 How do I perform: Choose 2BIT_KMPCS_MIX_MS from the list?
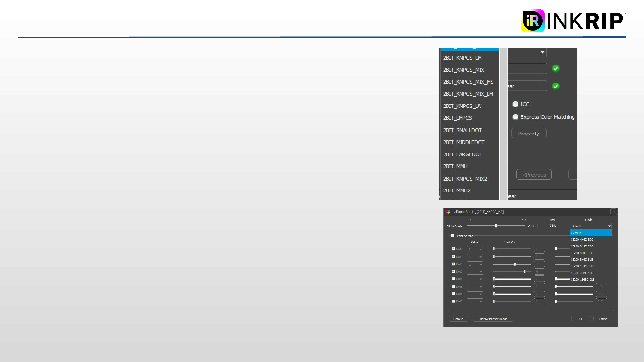click(x=468, y=82)
